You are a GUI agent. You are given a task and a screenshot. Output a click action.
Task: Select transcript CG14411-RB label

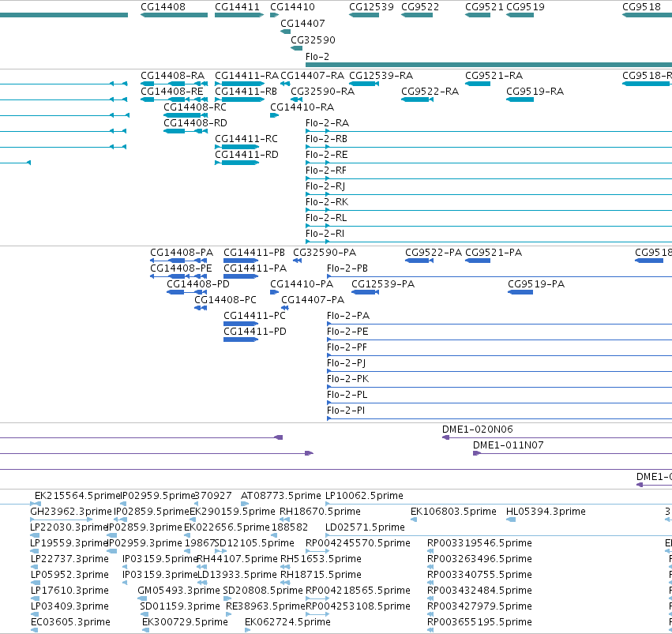246,92
